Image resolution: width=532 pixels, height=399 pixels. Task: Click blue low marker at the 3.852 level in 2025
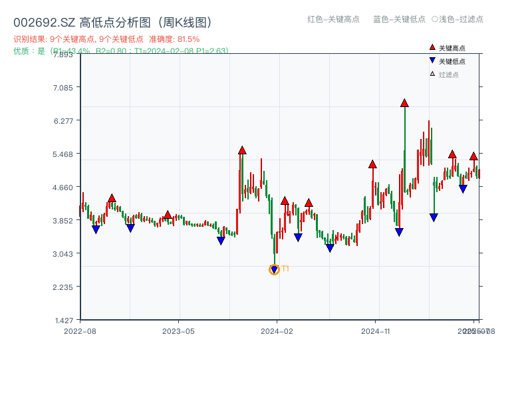coord(434,217)
